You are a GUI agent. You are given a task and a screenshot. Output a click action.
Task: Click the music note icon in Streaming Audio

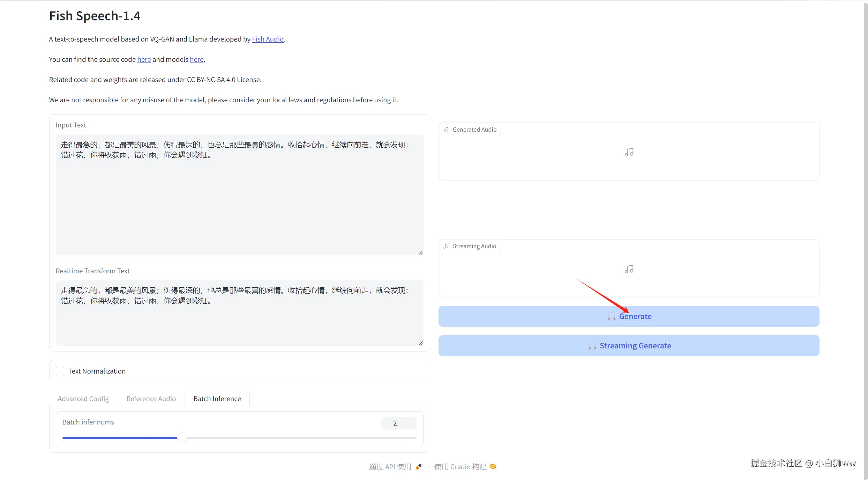tap(629, 269)
